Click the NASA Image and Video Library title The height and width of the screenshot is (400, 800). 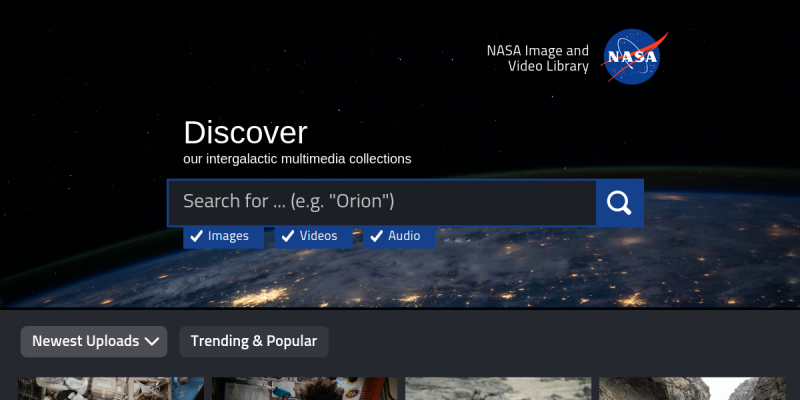point(538,59)
